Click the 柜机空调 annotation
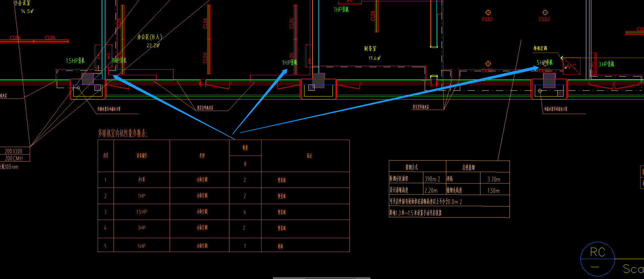The width and height of the screenshot is (644, 279). [540, 48]
